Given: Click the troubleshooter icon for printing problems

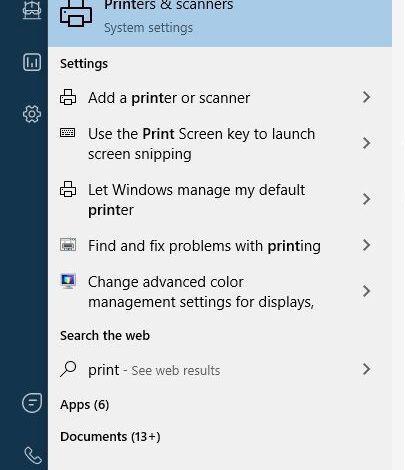Looking at the screenshot, I should pyautogui.click(x=68, y=245).
